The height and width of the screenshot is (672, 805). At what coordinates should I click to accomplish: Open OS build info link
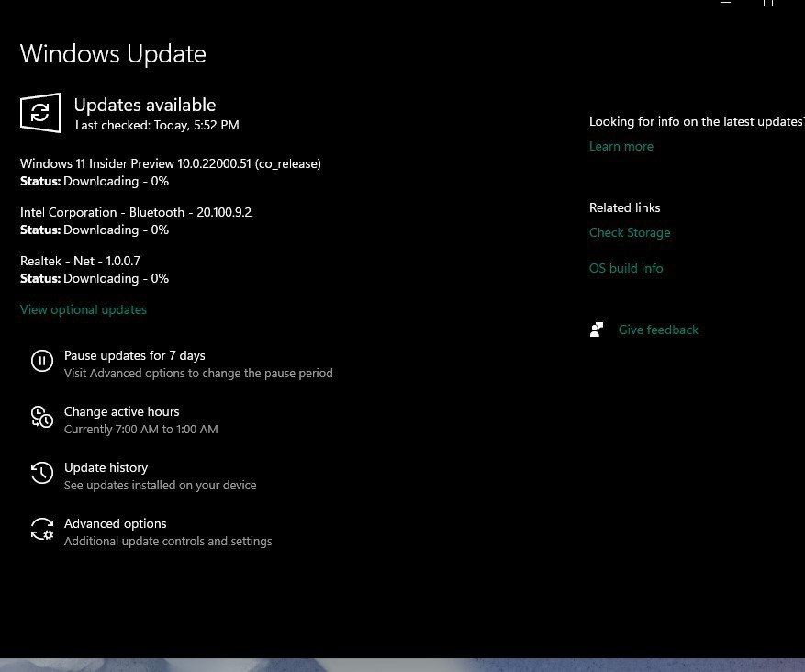[626, 268]
